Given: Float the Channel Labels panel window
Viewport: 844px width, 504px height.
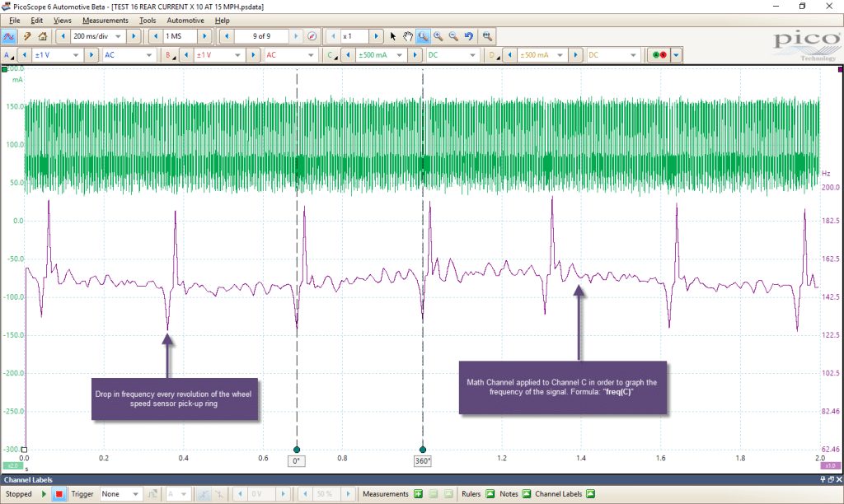Looking at the screenshot, I should [831, 479].
